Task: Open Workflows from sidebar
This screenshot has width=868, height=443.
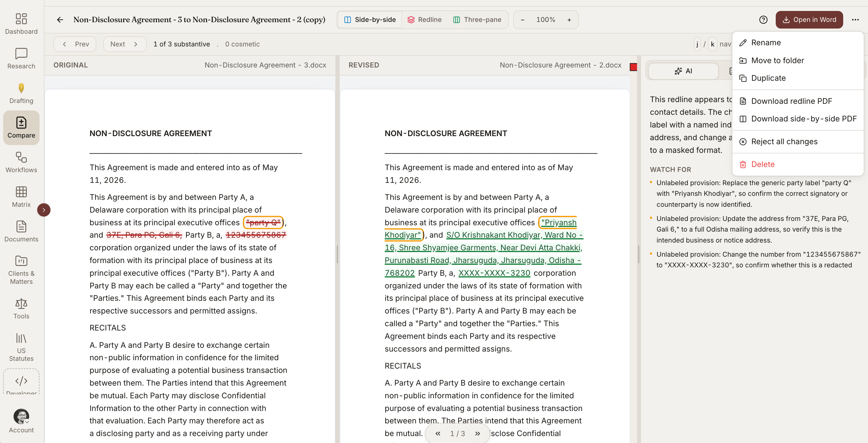Action: click(21, 162)
